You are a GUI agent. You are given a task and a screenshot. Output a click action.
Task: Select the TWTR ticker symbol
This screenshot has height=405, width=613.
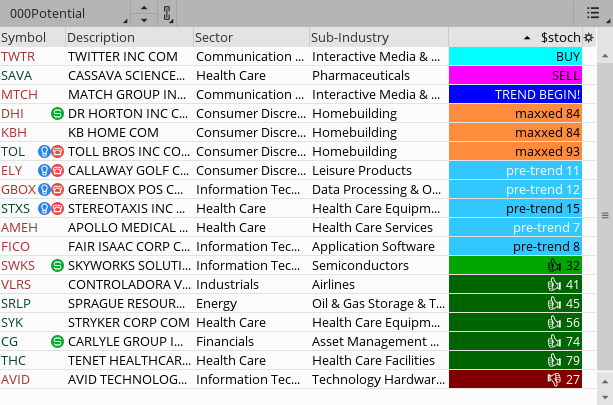coord(18,56)
